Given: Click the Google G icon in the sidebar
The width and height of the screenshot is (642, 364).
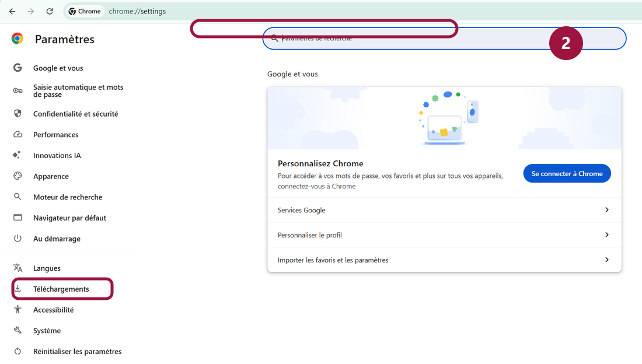Looking at the screenshot, I should (17, 68).
